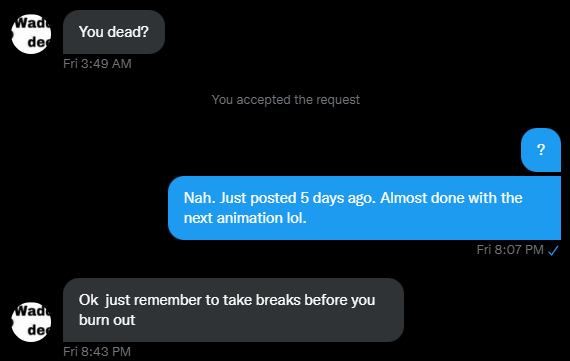Open the avatar beside the burn out message

[31, 322]
